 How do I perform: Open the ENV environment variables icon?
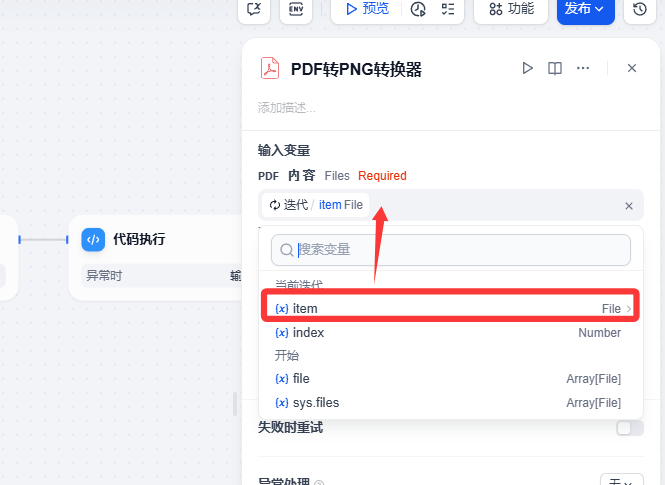(x=296, y=9)
